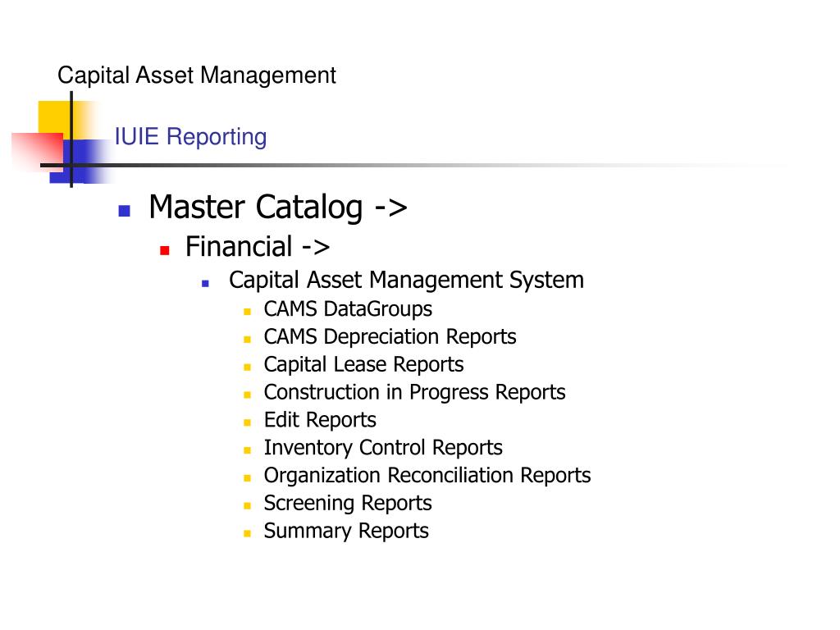840x630 pixels.
Task: Click the 'Financial ->' sub-bullet text
Action: [258, 247]
